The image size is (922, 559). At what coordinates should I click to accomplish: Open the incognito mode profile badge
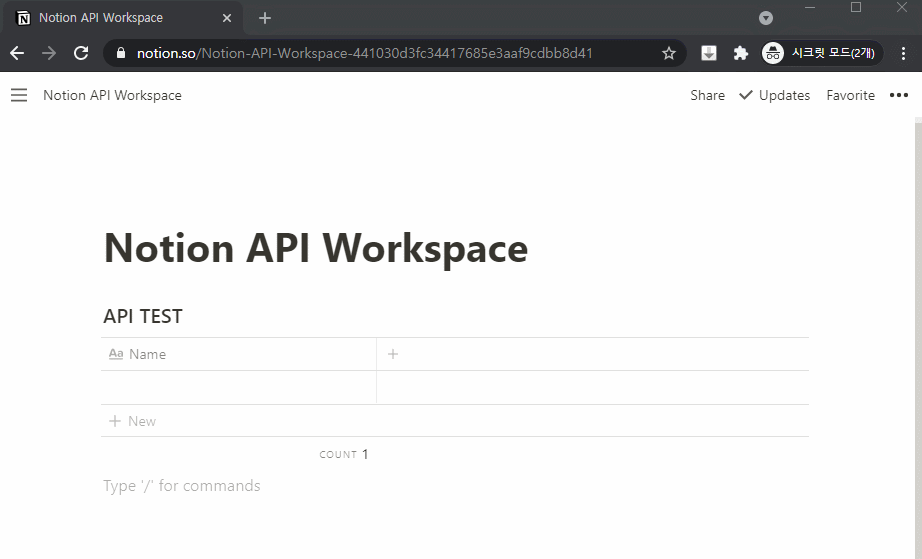coord(821,53)
